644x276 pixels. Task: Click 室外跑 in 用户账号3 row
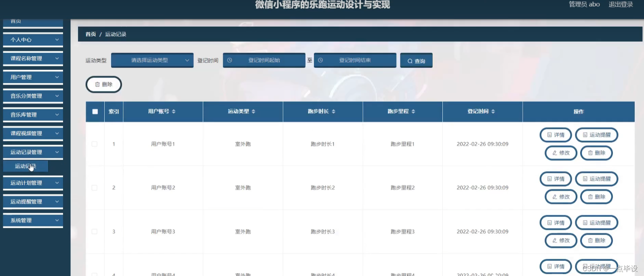243,232
